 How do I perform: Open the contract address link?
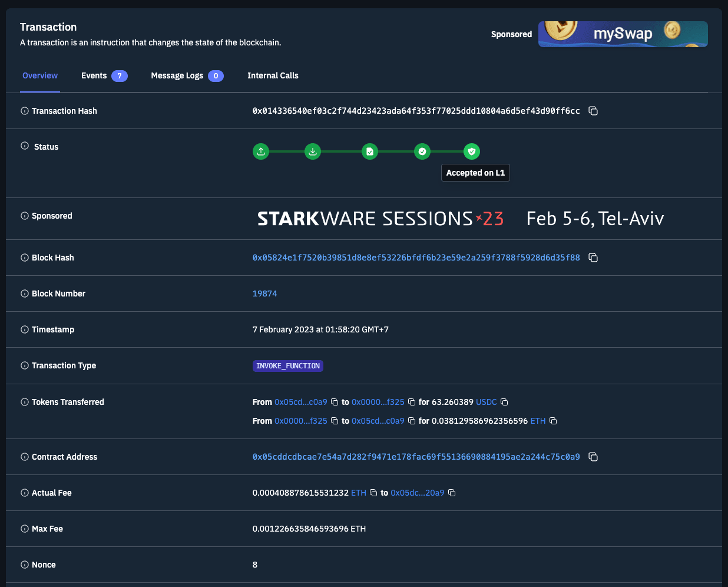[x=416, y=457]
